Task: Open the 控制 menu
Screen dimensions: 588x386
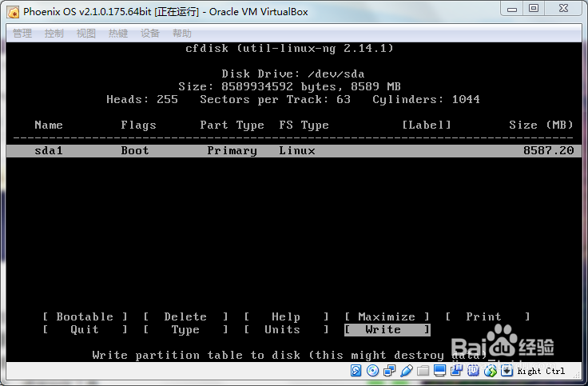Action: pyautogui.click(x=54, y=34)
